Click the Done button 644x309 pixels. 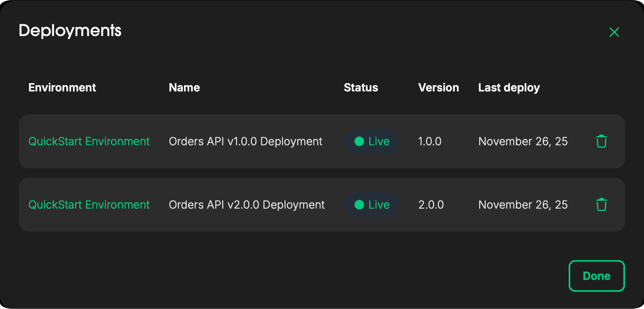click(x=596, y=276)
